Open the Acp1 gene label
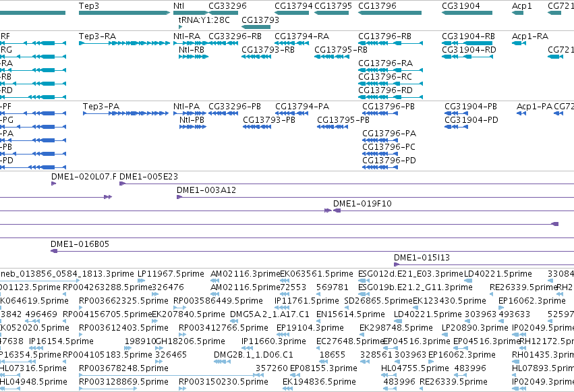Image resolution: width=574 pixels, height=392 pixels. 521,6
